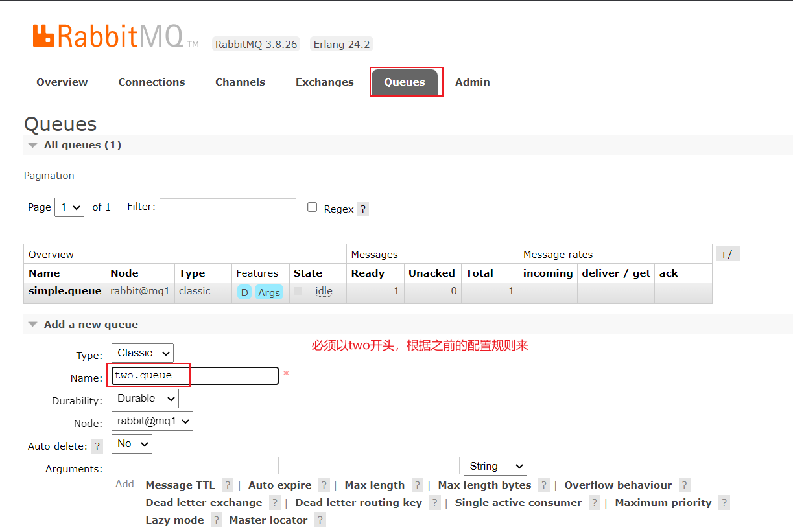Open the argument type String dropdown

click(495, 466)
